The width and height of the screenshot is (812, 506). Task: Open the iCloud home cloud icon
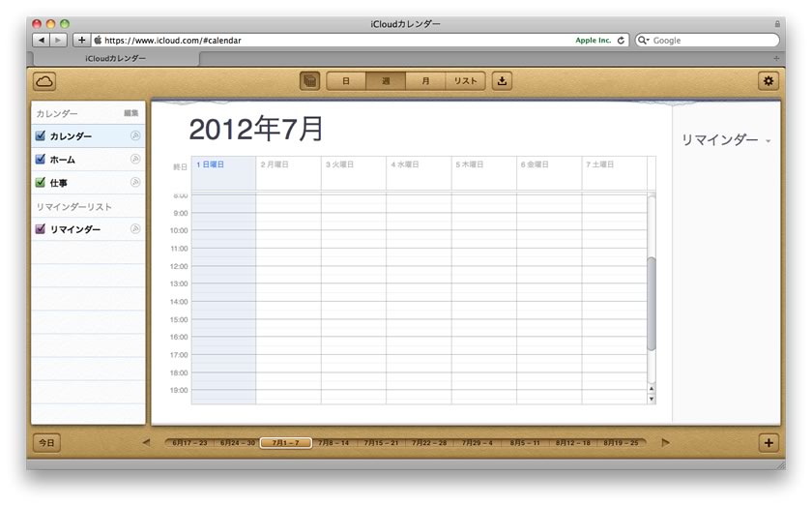tap(44, 81)
